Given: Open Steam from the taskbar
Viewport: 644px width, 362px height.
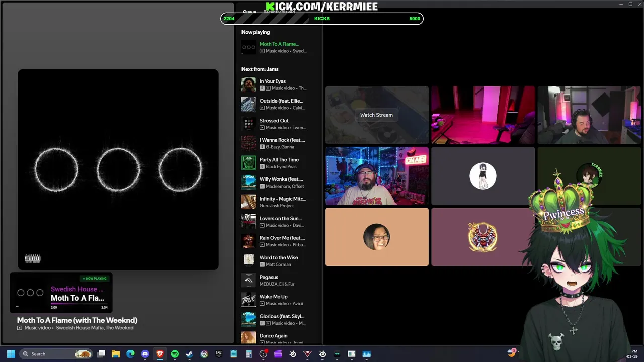Looking at the screenshot, I should pyautogui.click(x=189, y=354).
